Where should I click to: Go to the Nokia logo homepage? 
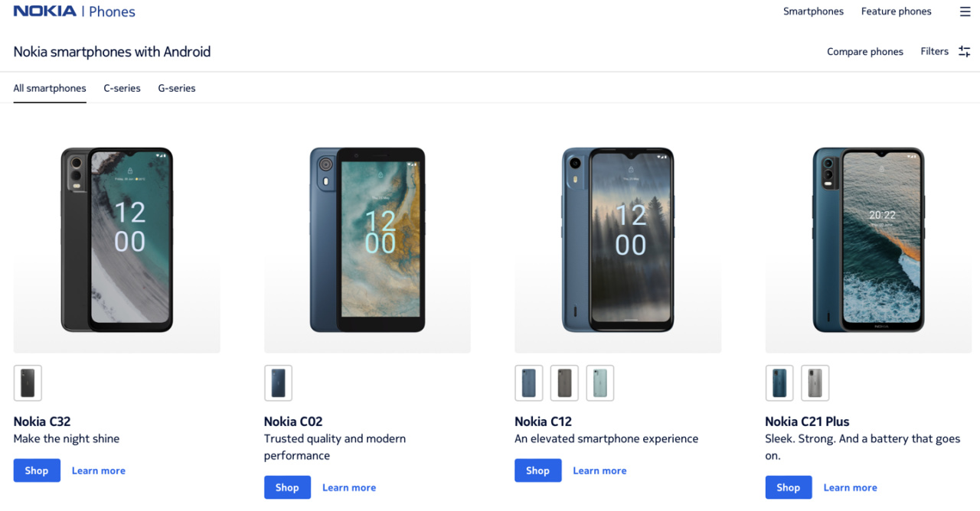point(45,11)
